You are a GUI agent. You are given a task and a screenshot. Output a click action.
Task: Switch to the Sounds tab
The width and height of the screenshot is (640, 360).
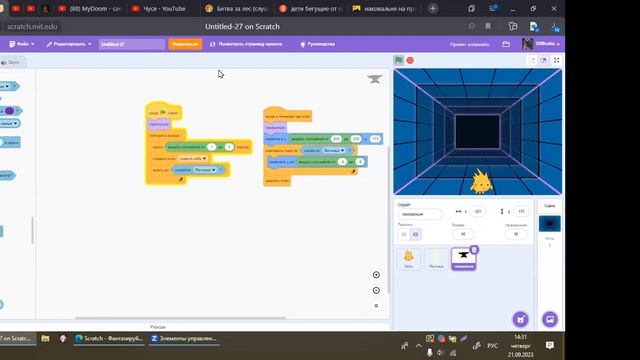12,62
